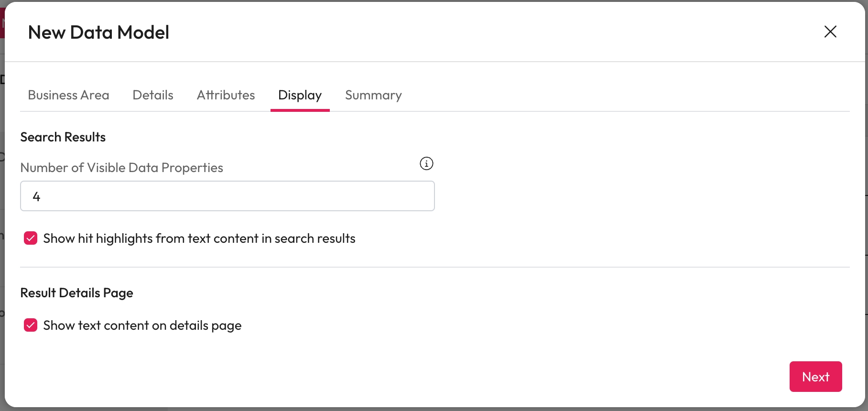This screenshot has height=411, width=868.
Task: Uncheck the hit highlights checkbox
Action: click(31, 238)
